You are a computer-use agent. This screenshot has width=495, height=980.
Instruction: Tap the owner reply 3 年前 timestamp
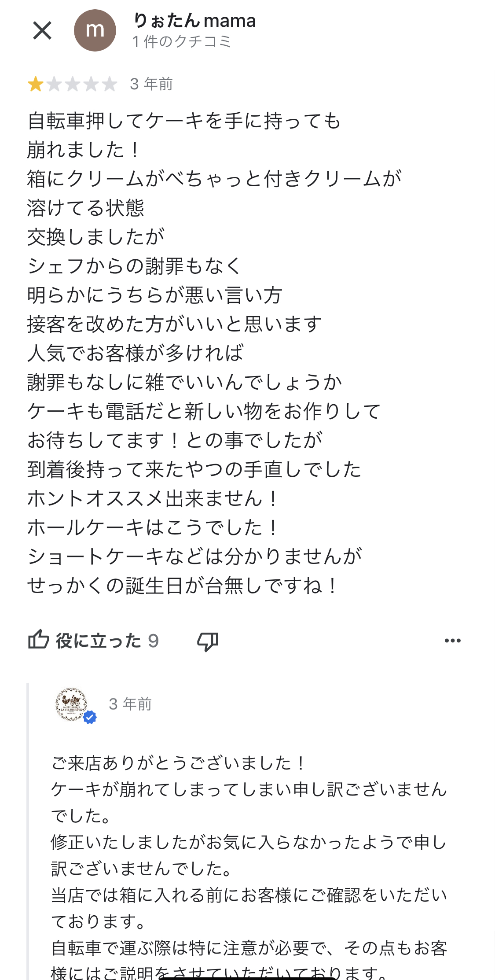coord(130,704)
